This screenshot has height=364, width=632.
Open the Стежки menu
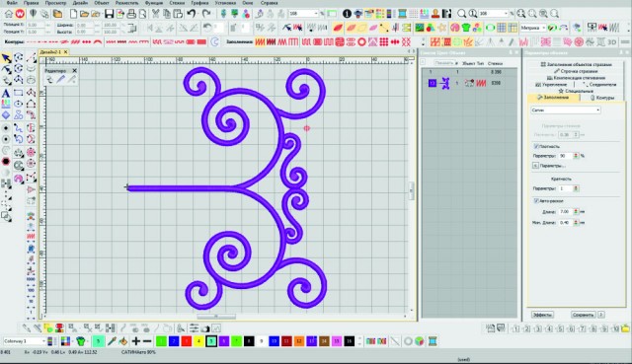(177, 3)
